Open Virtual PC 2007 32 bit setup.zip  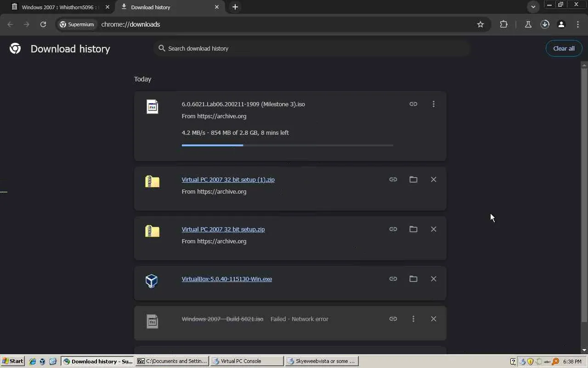click(223, 229)
